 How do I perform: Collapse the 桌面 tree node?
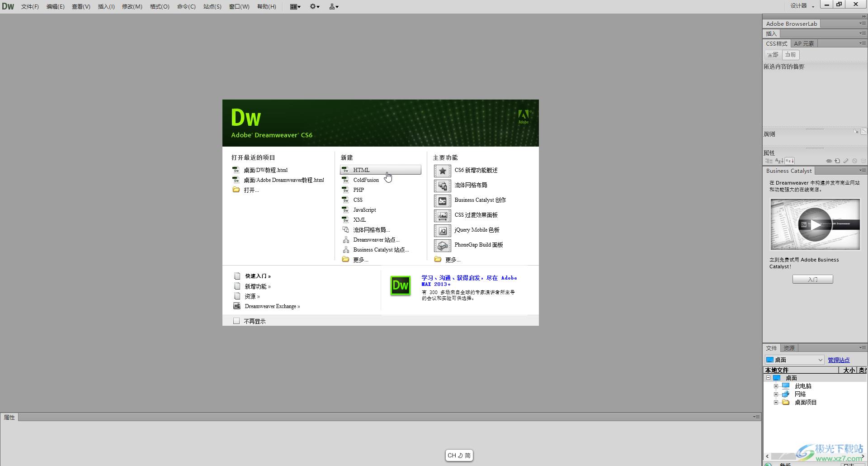(768, 378)
